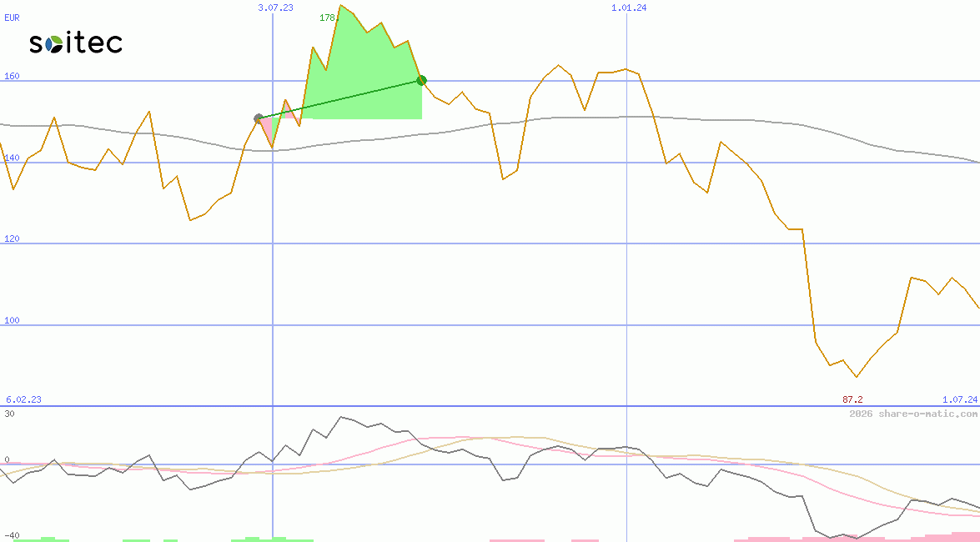Select the green end marker of the trend line
Viewport: 980px width, 542px height.
tap(421, 80)
